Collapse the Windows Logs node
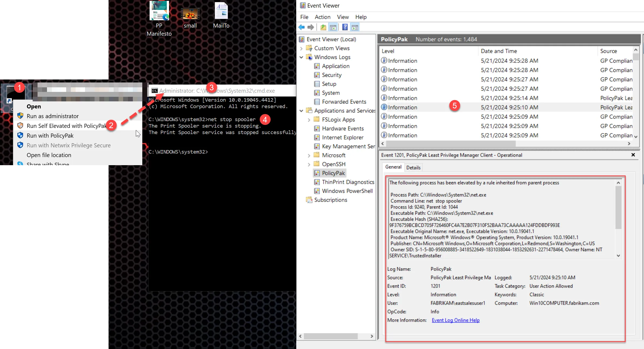This screenshot has height=349, width=644. [x=301, y=57]
